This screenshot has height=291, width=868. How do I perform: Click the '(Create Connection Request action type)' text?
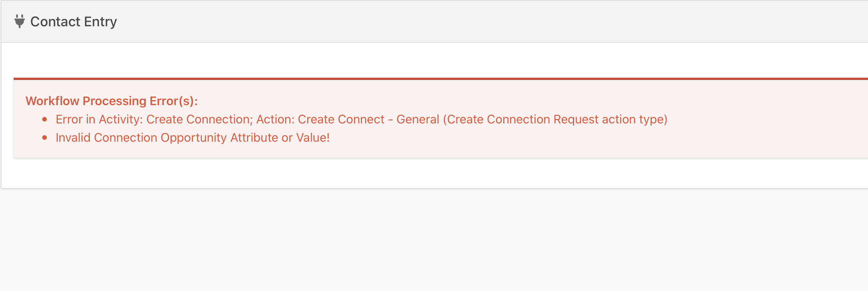point(555,120)
